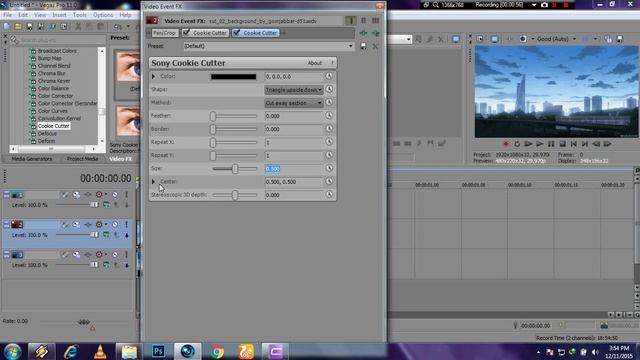640x360 pixels.
Task: Switch to the Project Media tab
Action: point(82,159)
